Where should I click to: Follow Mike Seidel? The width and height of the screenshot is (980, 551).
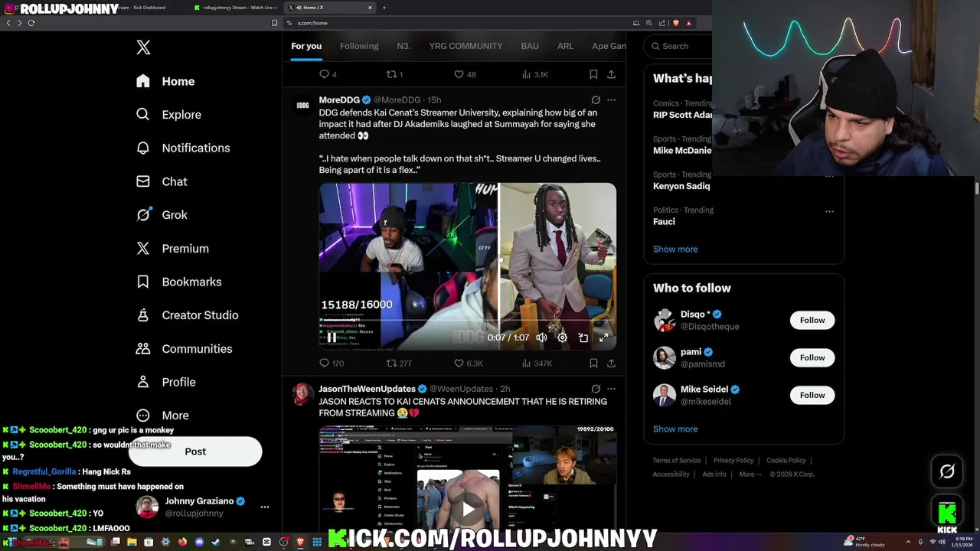click(x=812, y=395)
